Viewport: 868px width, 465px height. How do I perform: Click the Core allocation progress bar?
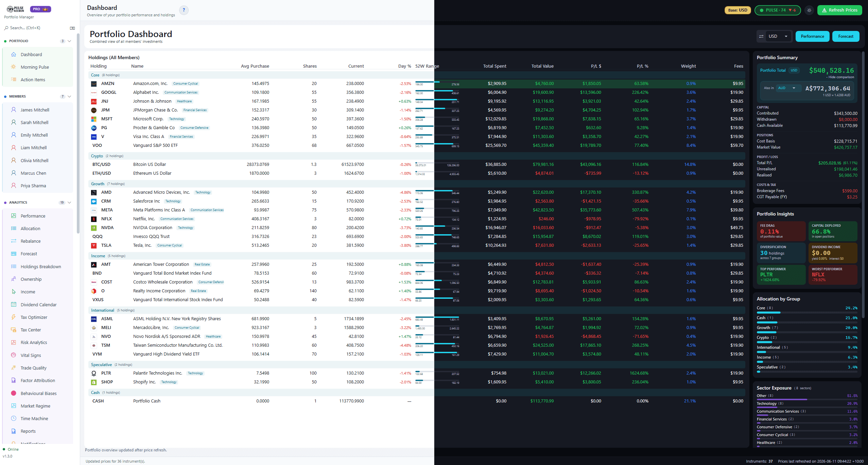(x=807, y=312)
